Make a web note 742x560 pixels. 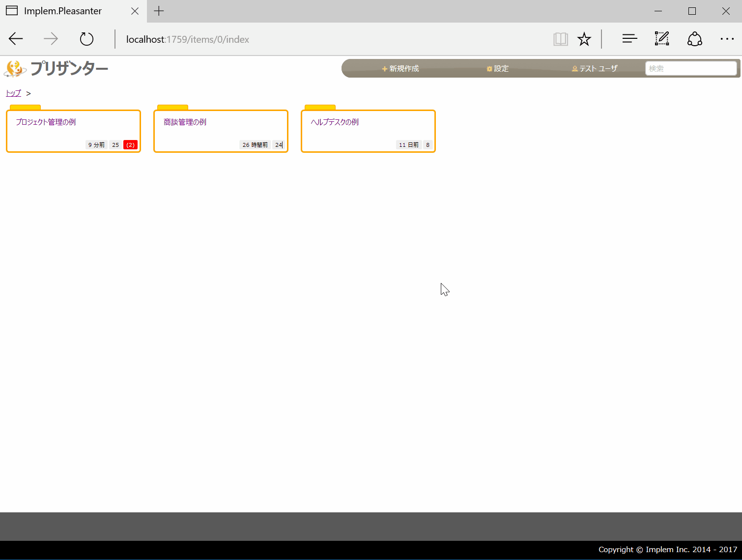tap(662, 39)
